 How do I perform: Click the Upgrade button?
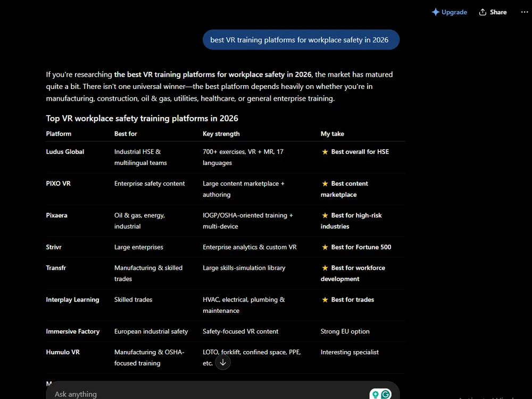(449, 12)
